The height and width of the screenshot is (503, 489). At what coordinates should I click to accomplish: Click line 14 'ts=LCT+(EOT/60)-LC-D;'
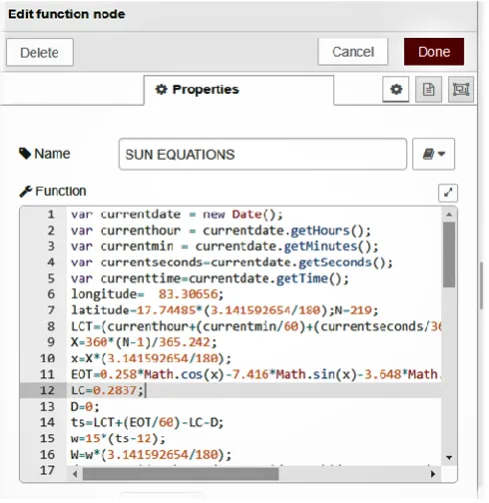click(x=147, y=423)
